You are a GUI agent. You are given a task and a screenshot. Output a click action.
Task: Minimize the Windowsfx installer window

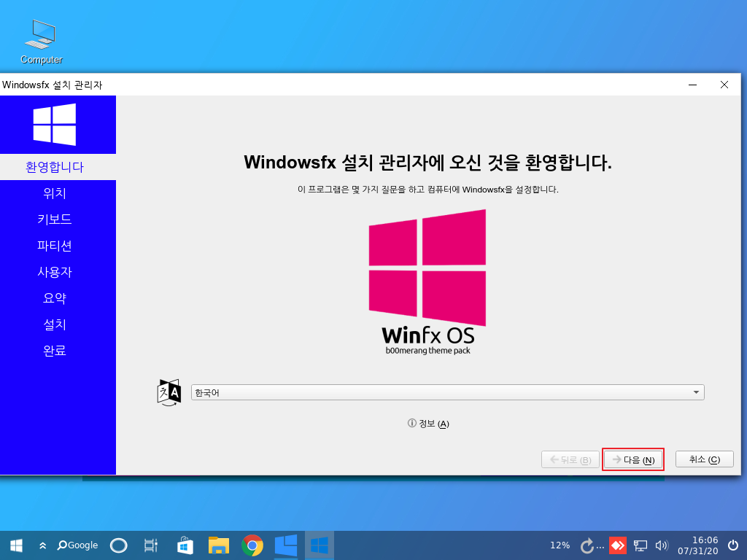click(693, 85)
